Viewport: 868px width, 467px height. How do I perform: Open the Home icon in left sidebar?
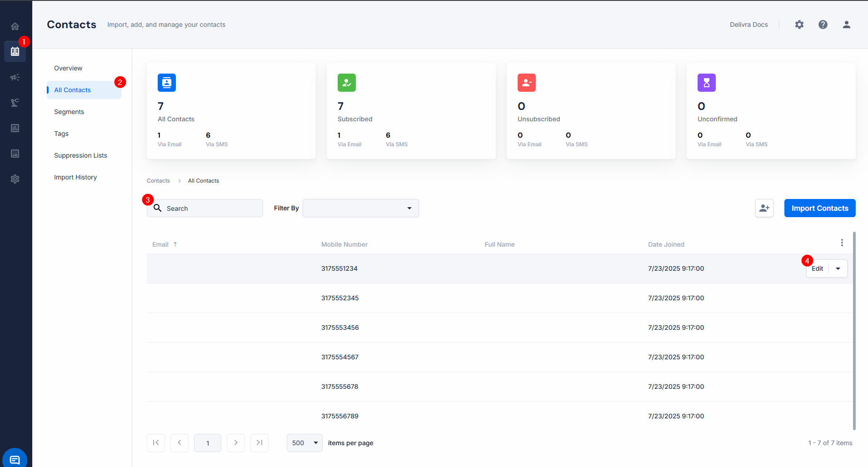pyautogui.click(x=15, y=26)
